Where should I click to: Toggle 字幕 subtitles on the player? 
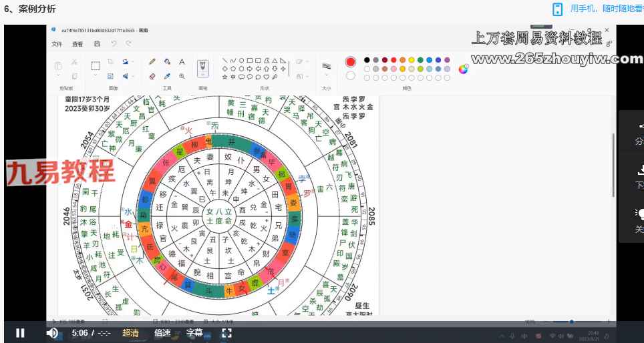194,333
